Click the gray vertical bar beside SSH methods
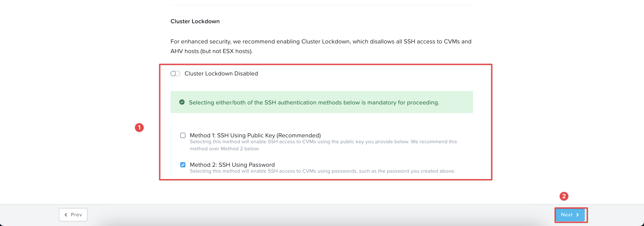644x226 pixels. tap(171, 152)
